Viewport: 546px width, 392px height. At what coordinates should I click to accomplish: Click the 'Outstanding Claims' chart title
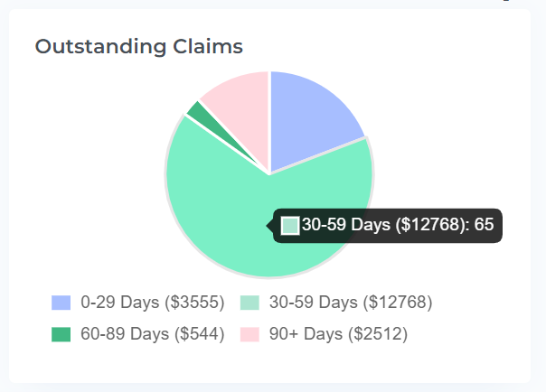[x=138, y=45]
